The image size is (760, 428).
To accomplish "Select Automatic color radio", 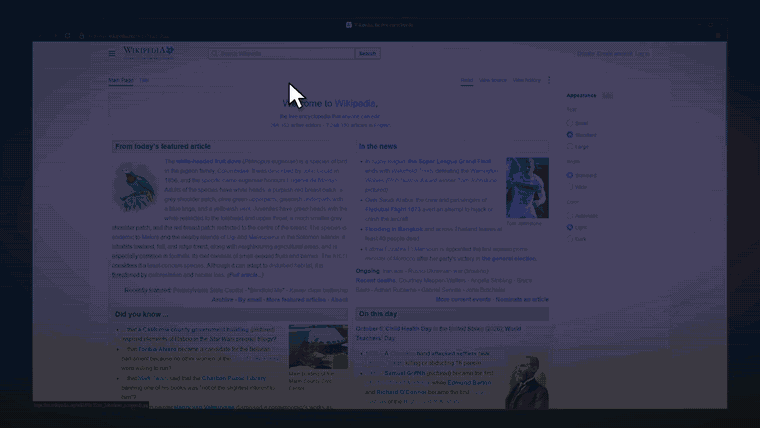I will point(570,216).
